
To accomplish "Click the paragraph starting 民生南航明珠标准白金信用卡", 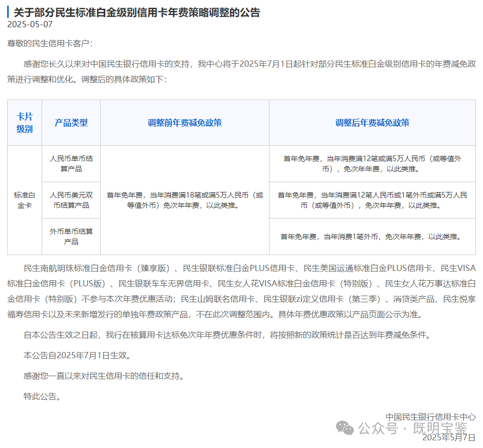I will point(241,291).
